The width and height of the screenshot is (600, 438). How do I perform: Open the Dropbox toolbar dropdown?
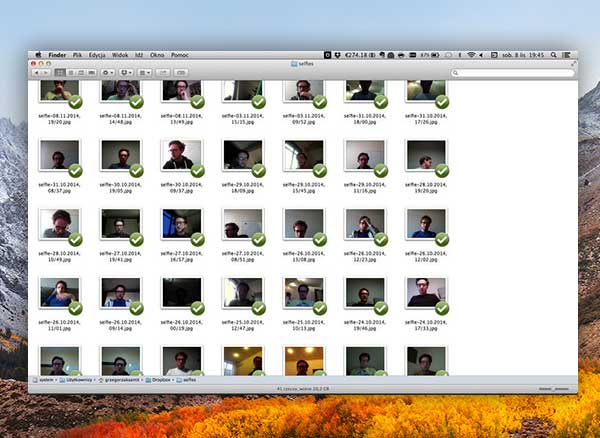pos(126,73)
